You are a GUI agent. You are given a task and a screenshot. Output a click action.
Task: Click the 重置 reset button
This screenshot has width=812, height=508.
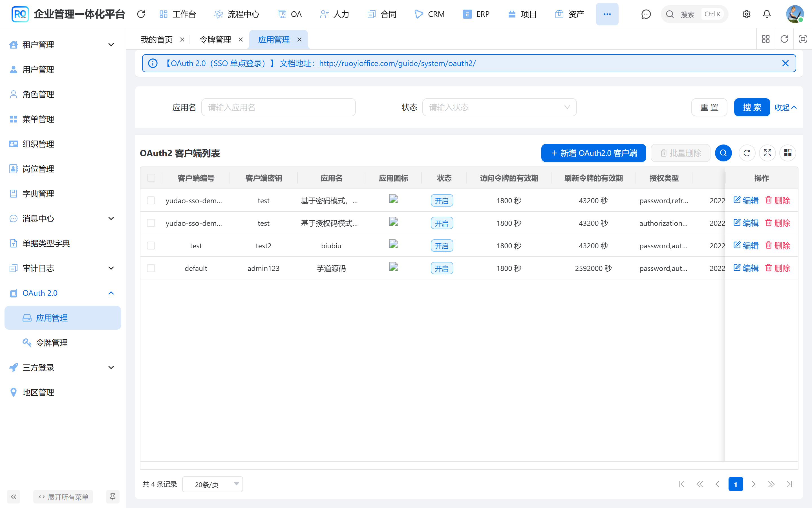pyautogui.click(x=709, y=107)
